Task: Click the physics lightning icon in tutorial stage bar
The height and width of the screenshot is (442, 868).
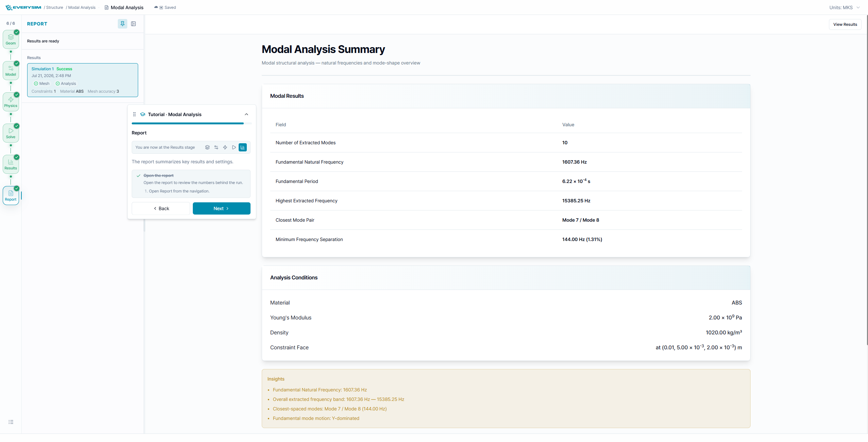Action: pyautogui.click(x=225, y=147)
